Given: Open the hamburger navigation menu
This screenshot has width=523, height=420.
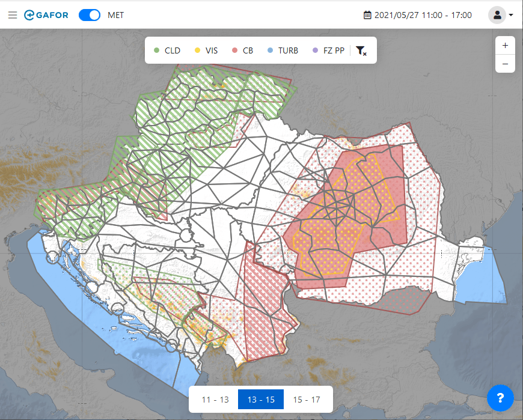Looking at the screenshot, I should 13,15.
